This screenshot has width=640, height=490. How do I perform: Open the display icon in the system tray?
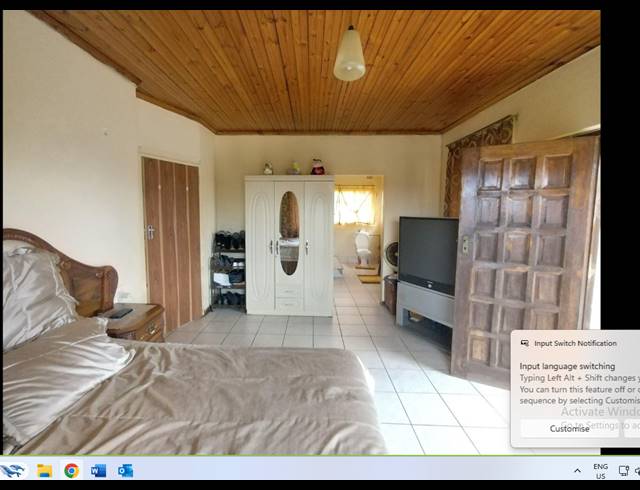coord(623,471)
